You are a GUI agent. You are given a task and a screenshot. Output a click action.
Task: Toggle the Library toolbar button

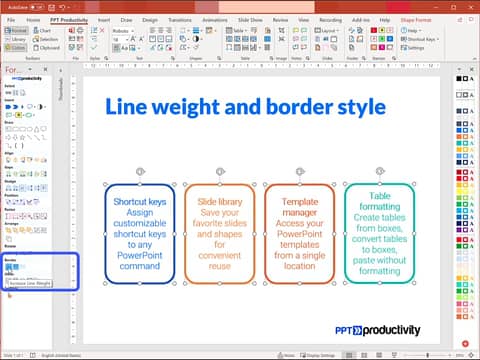(x=15, y=39)
